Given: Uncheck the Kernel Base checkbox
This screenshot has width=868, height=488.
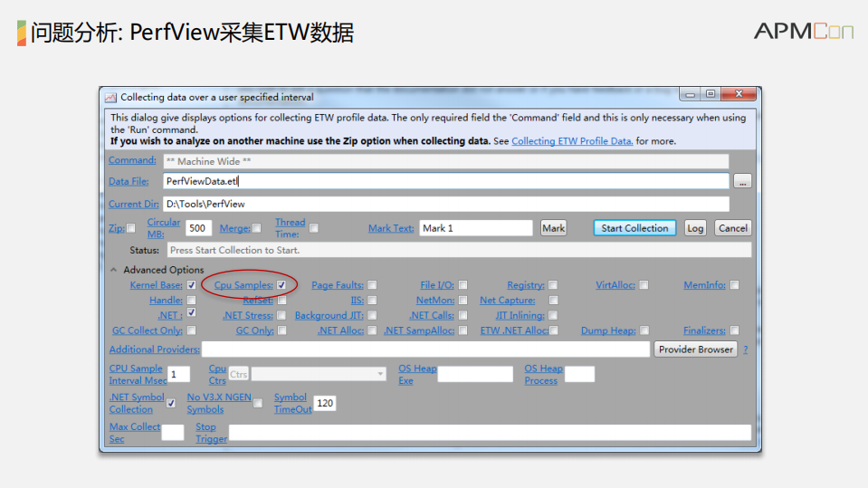Looking at the screenshot, I should pyautogui.click(x=192, y=284).
